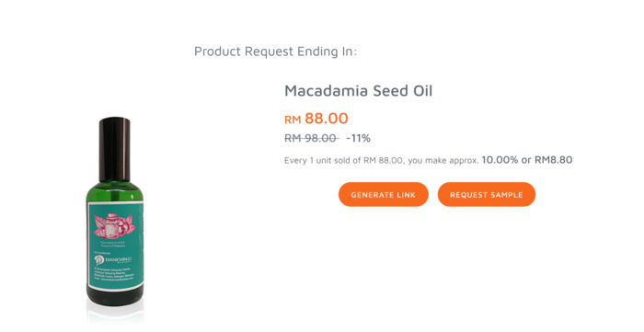Click the RM 88.00 sale price
Image resolution: width=644 pixels, height=332 pixels.
tap(316, 119)
